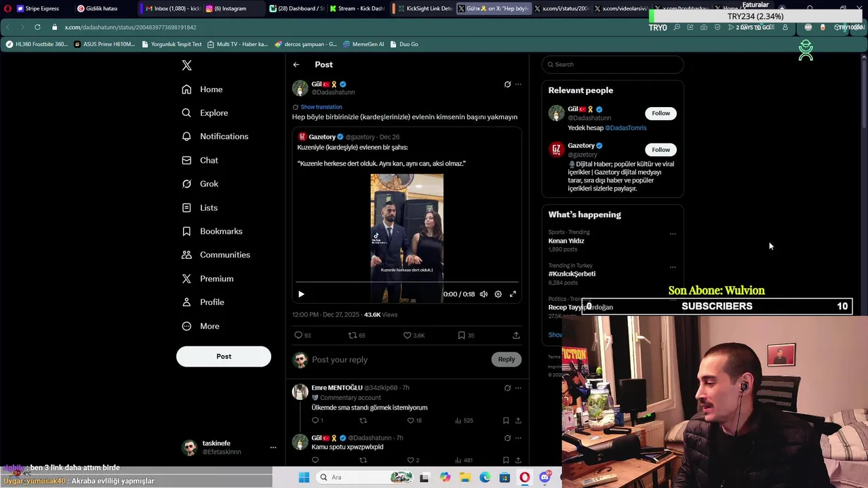Bookmark Emre MENTOĞLU's reply

506,421
